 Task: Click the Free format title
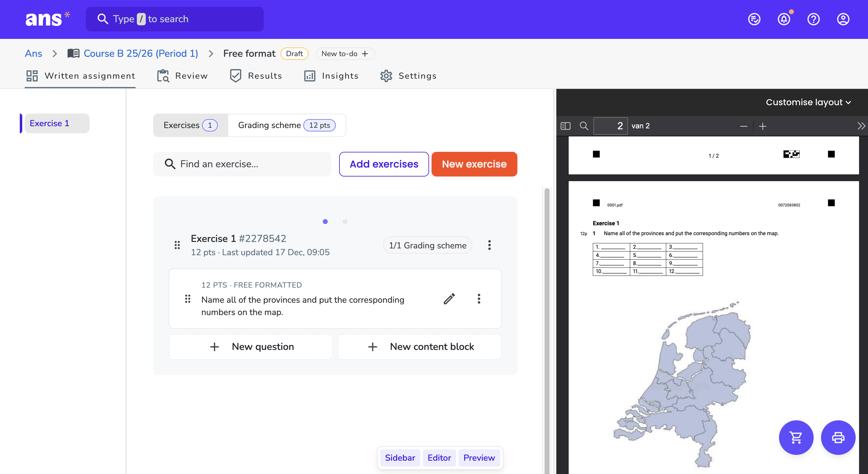pos(249,53)
